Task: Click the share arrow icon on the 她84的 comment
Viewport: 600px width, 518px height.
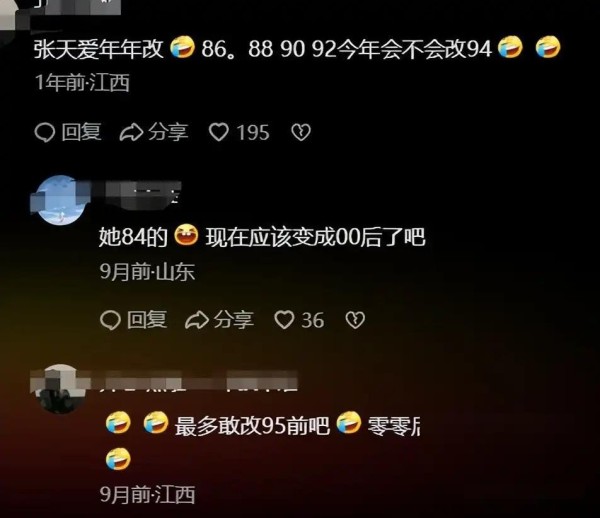Action: coord(197,320)
